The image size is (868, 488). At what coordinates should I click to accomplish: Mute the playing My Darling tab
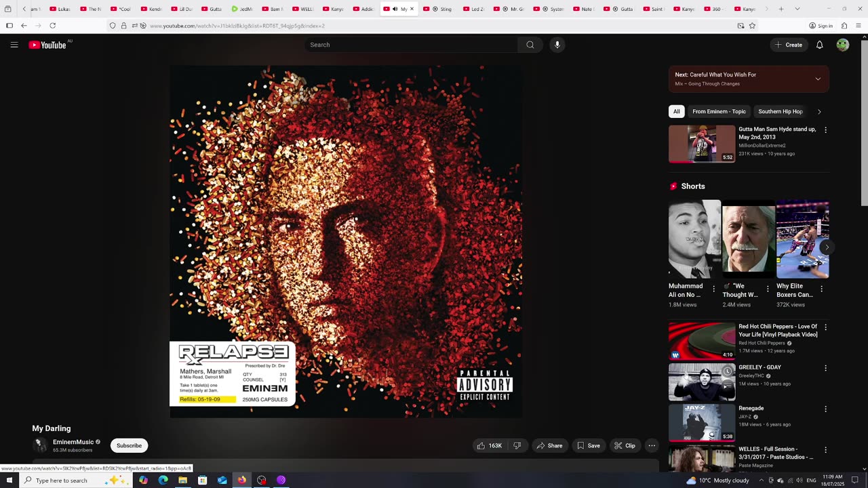395,9
